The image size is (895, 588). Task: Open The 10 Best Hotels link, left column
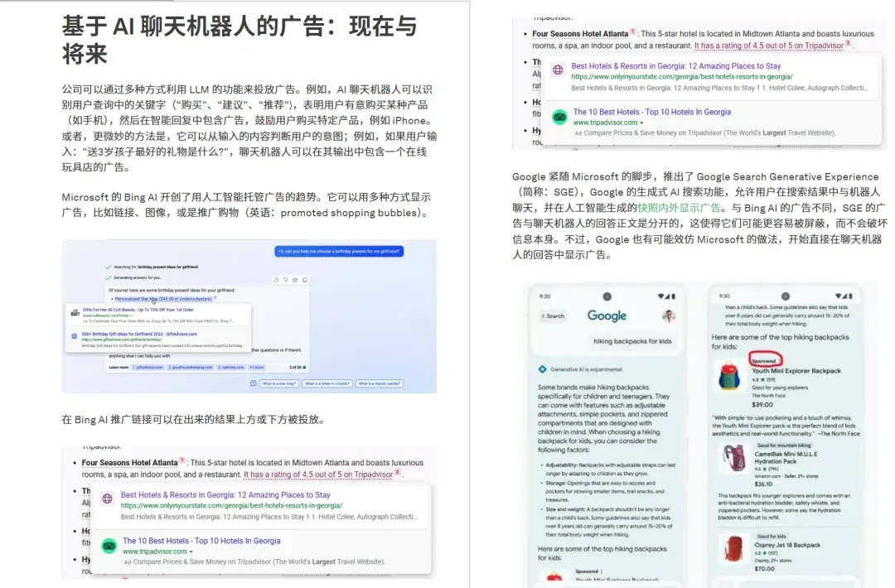[x=201, y=541]
